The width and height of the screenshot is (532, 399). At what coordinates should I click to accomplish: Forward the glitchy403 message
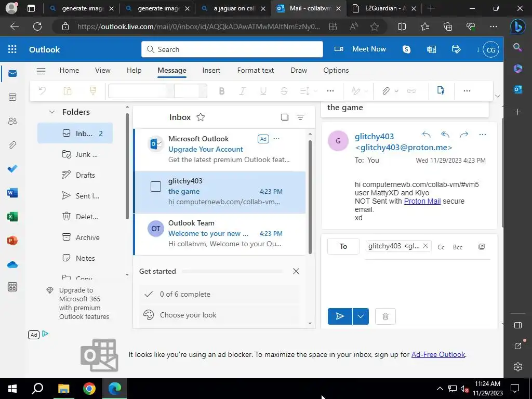point(464,135)
